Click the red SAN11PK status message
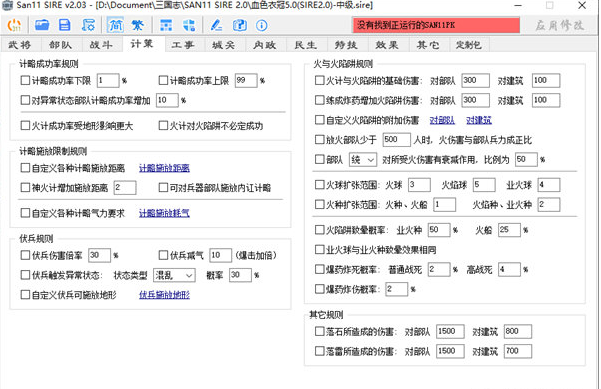This screenshot has width=601, height=389. [x=436, y=25]
